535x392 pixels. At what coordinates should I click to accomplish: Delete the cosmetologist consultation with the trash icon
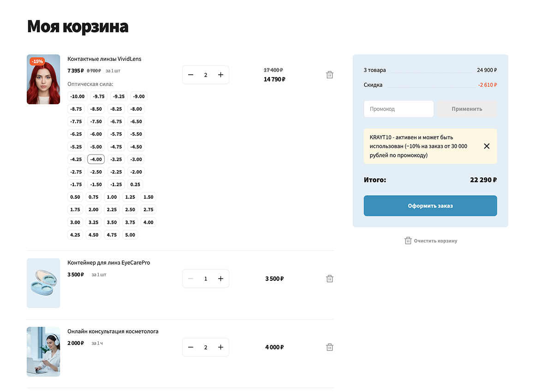click(x=329, y=347)
